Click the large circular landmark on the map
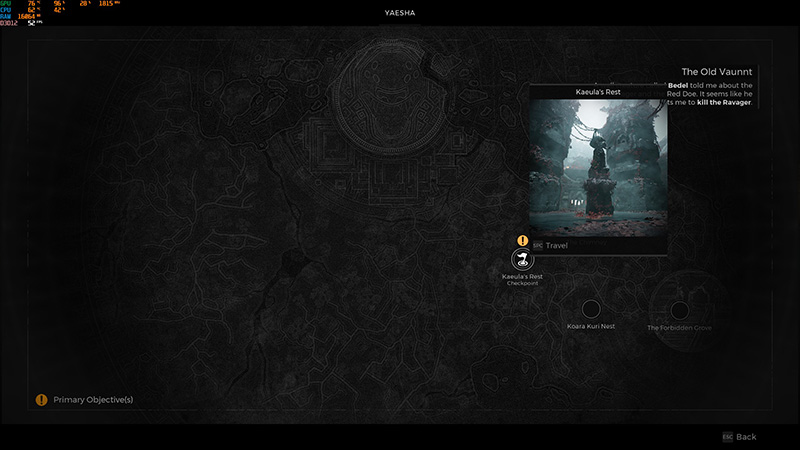The width and height of the screenshot is (800, 450). [389, 95]
